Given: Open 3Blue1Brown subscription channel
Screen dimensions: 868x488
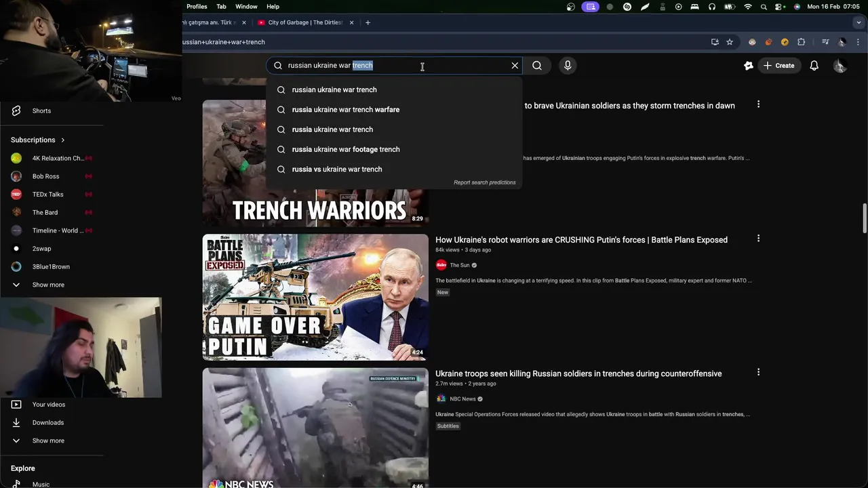Looking at the screenshot, I should [x=52, y=266].
